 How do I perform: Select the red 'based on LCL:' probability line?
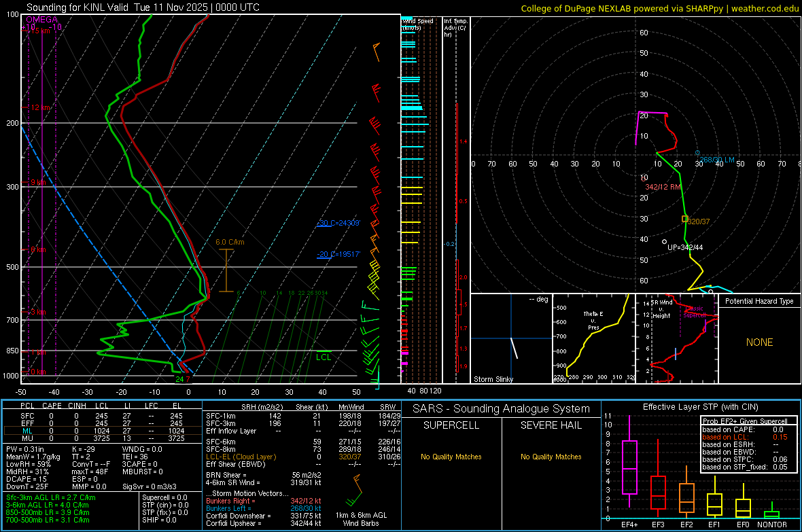pos(744,437)
